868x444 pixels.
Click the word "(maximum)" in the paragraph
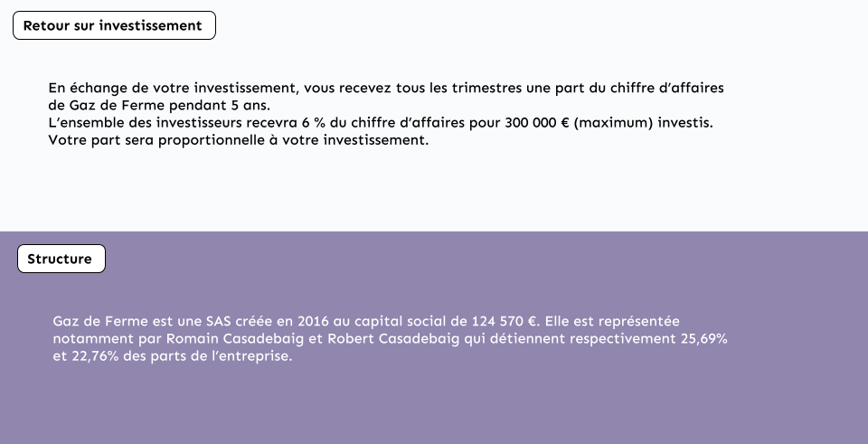tap(613, 123)
